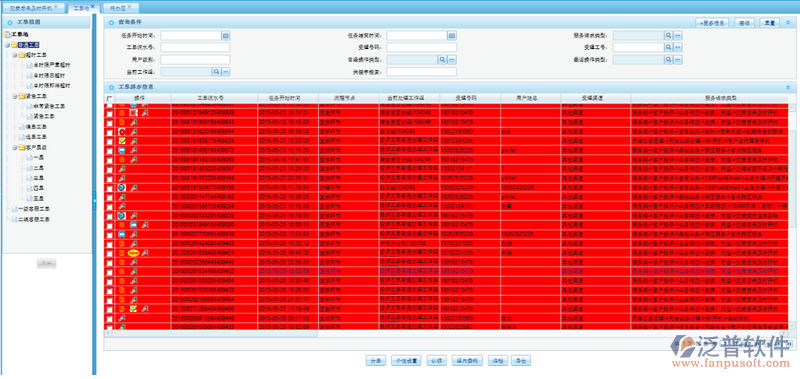This screenshot has height=379, width=800.
Task: Check the row for order ending X408944
Action: point(109,132)
